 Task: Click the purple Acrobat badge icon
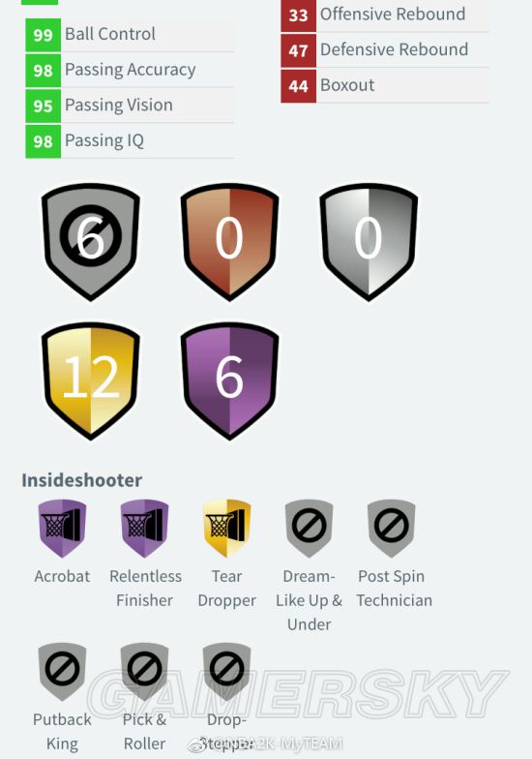(x=62, y=529)
